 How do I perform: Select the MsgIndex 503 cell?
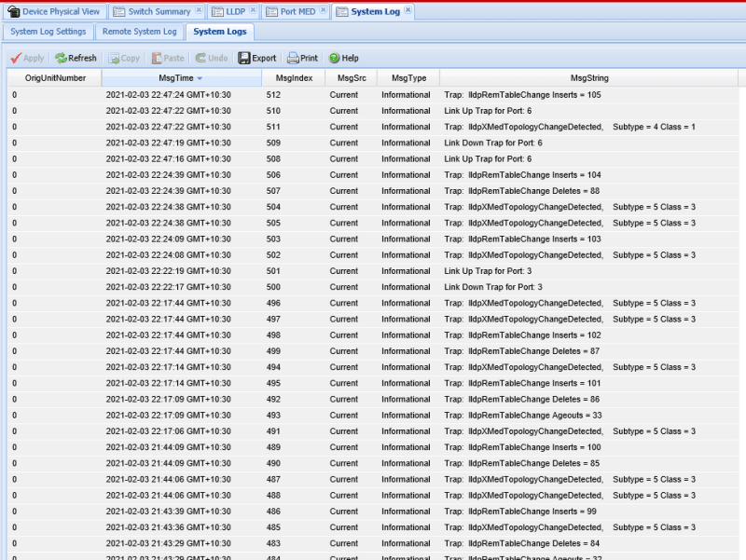pos(273,239)
